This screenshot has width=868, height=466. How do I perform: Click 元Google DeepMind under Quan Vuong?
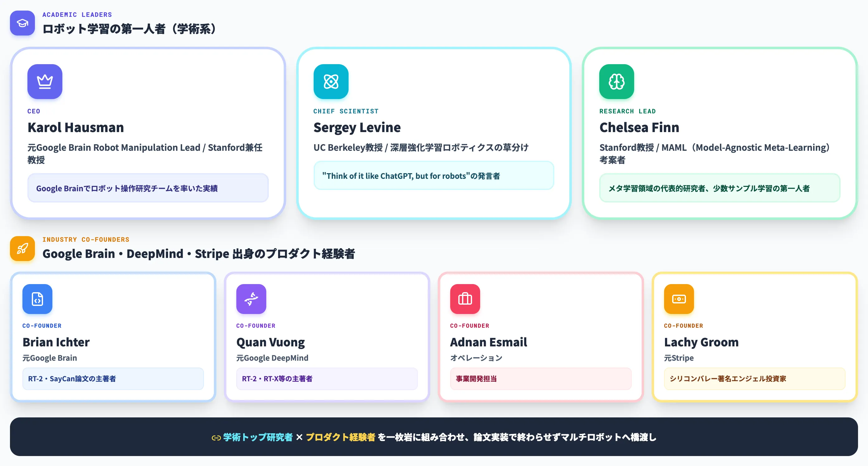(x=272, y=358)
